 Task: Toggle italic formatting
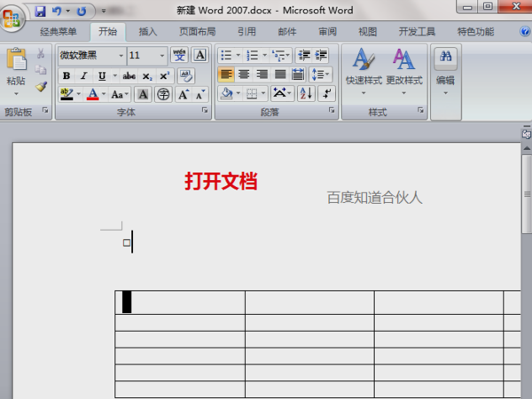(x=84, y=75)
